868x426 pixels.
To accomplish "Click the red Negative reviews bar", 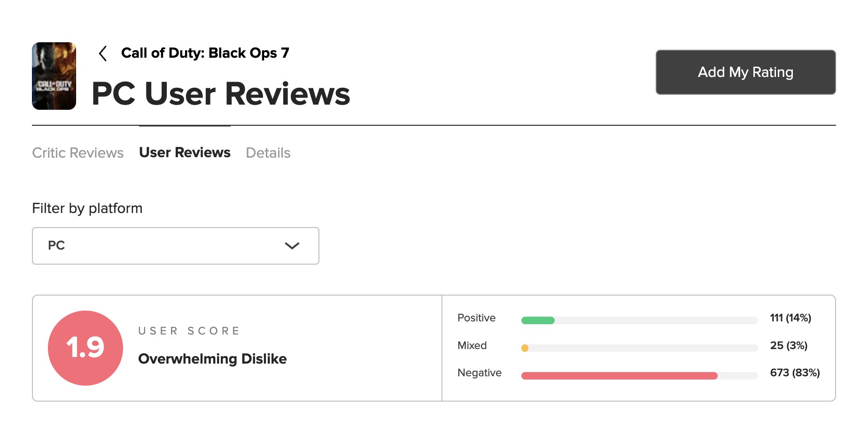I will click(619, 376).
